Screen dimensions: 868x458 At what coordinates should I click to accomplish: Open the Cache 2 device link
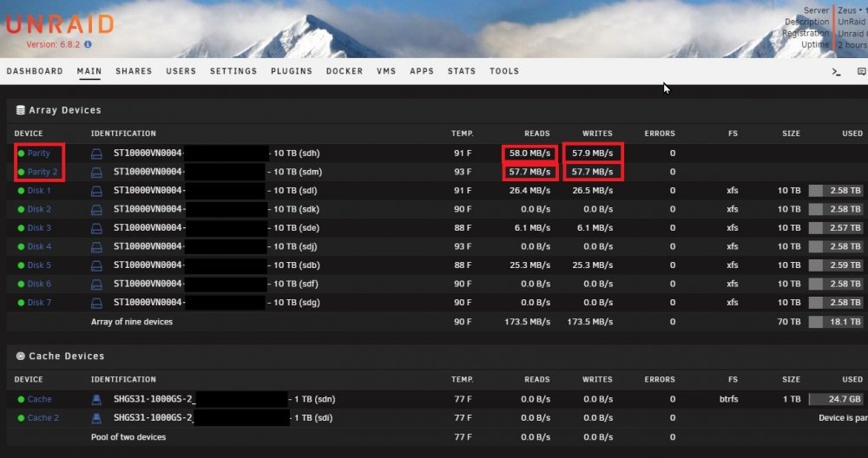pos(43,417)
